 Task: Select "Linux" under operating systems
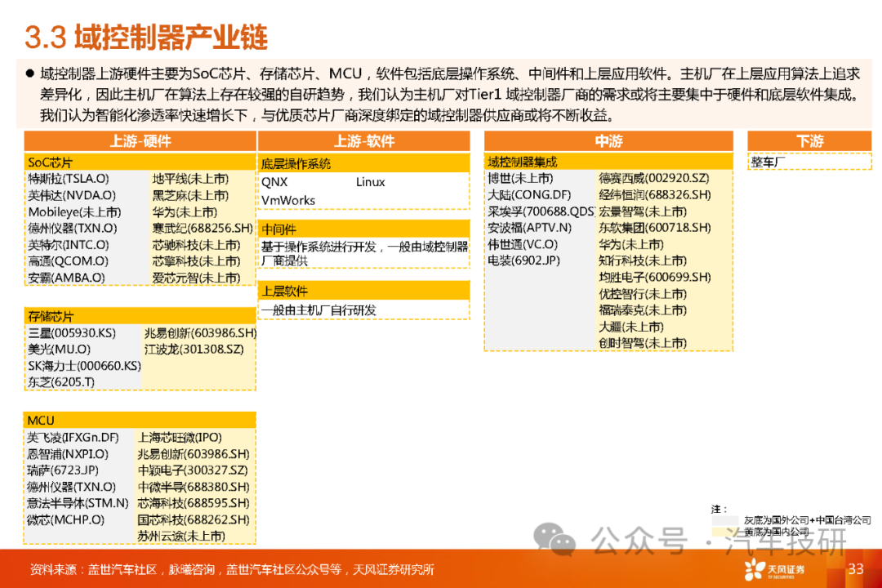pos(371,182)
